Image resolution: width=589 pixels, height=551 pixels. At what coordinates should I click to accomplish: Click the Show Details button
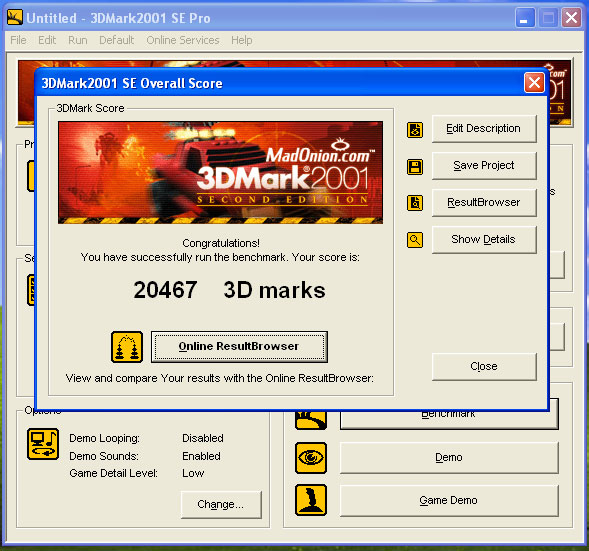pos(484,239)
